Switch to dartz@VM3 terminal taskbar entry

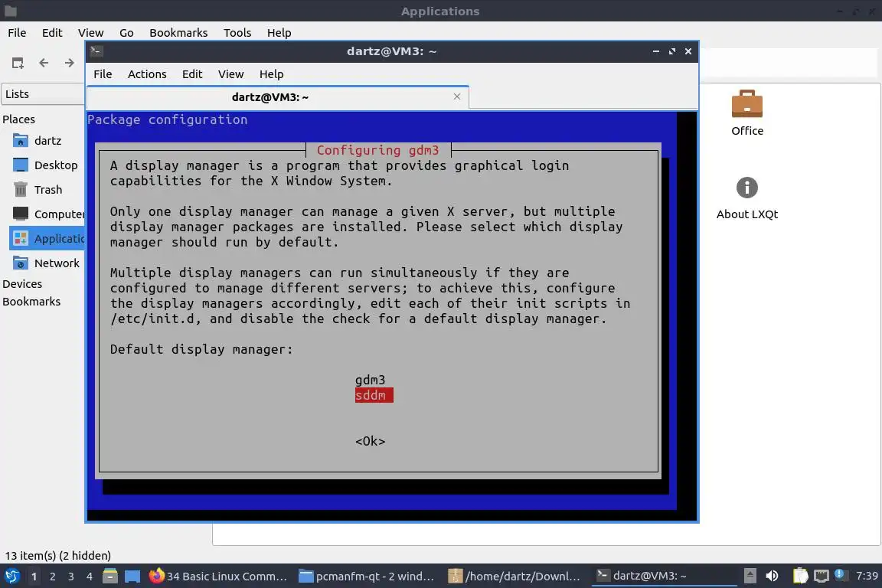664,576
